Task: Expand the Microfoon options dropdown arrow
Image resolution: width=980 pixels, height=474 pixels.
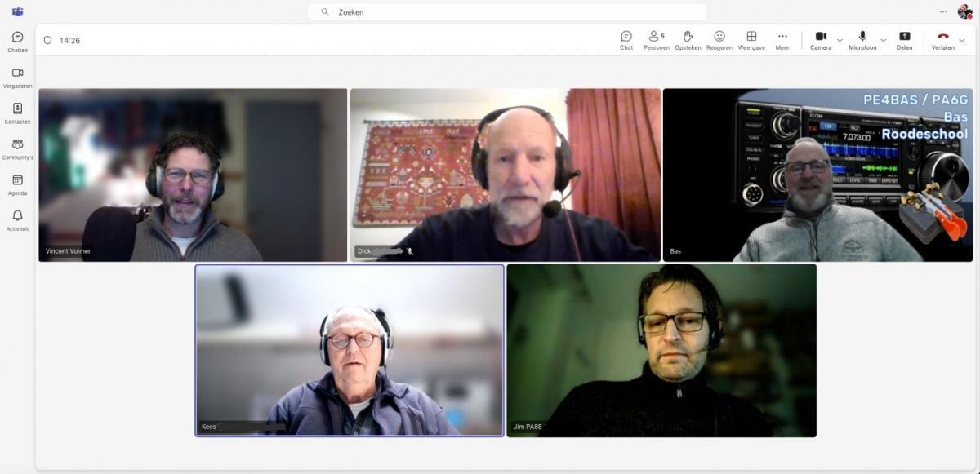Action: tap(883, 40)
